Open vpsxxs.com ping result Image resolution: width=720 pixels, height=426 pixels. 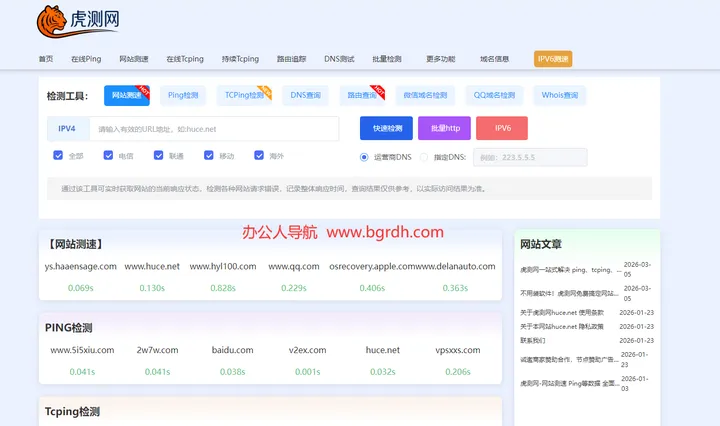click(x=458, y=350)
